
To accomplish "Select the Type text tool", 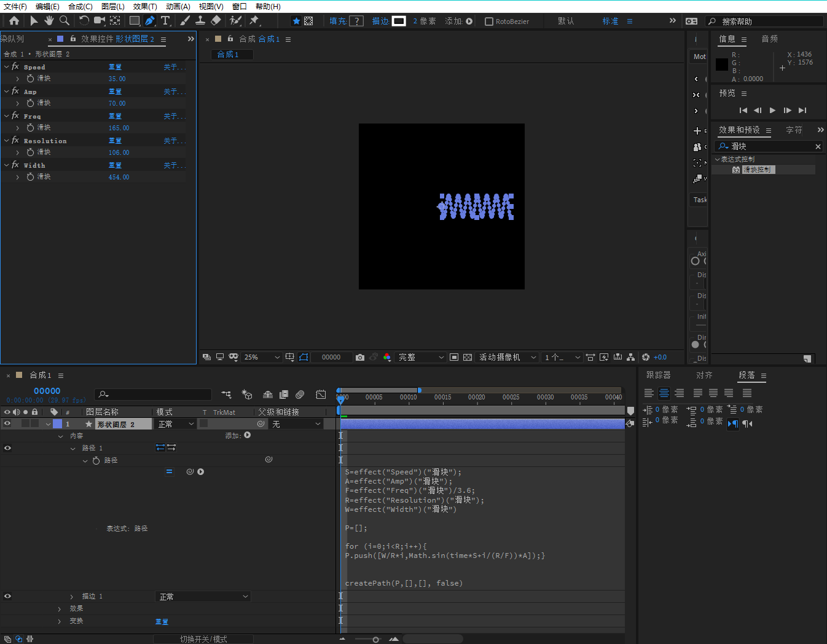I will (165, 21).
